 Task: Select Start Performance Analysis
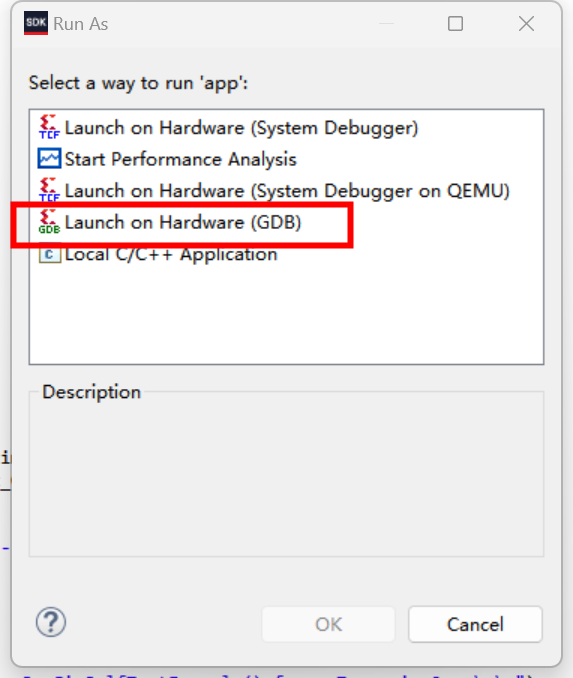pyautogui.click(x=180, y=159)
